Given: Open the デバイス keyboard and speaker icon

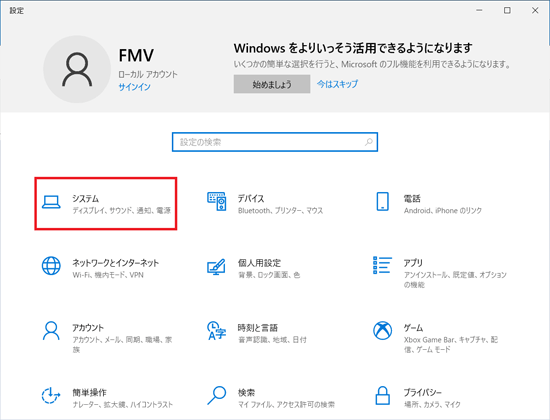Looking at the screenshot, I should coord(216,201).
